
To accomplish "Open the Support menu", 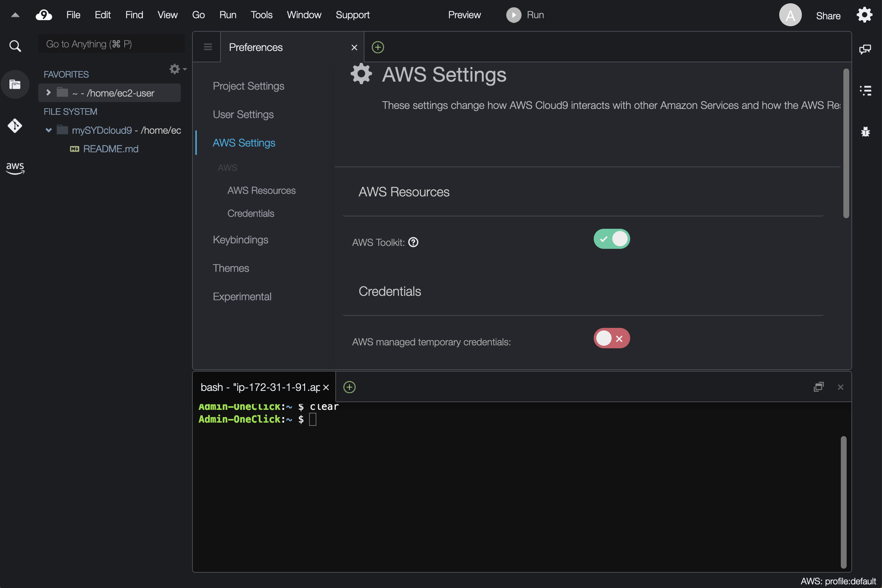I will (x=352, y=15).
